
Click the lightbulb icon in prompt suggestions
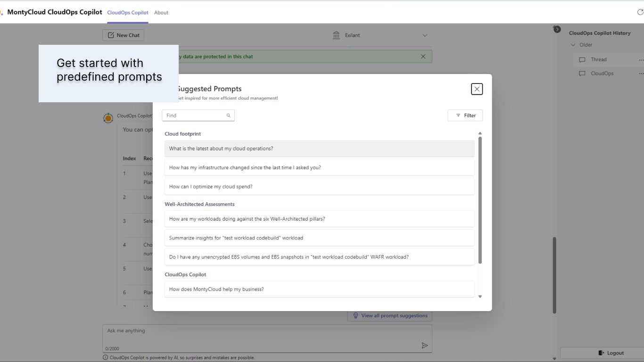[356, 316]
